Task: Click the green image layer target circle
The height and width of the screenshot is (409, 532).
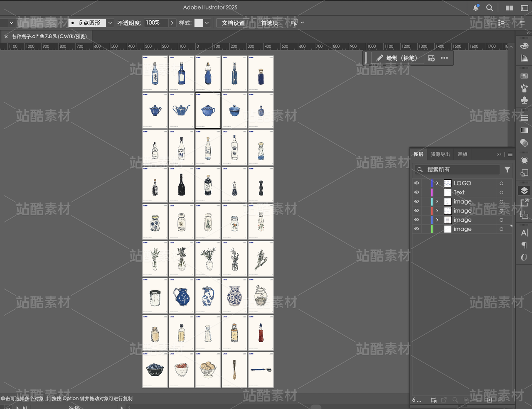Action: click(x=501, y=229)
